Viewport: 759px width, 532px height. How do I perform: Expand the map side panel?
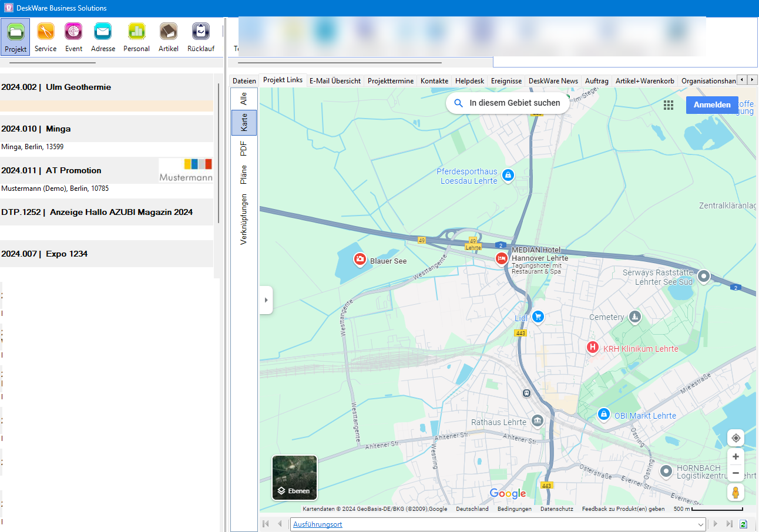tap(266, 300)
